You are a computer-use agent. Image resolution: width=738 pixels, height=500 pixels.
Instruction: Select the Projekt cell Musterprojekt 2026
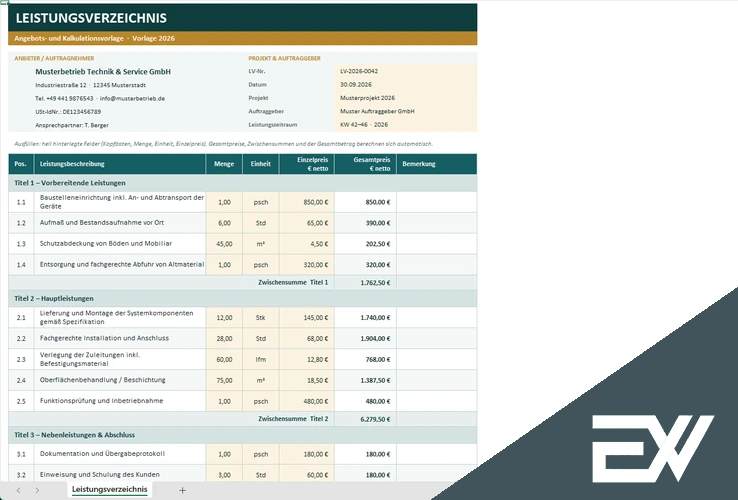tap(405, 98)
